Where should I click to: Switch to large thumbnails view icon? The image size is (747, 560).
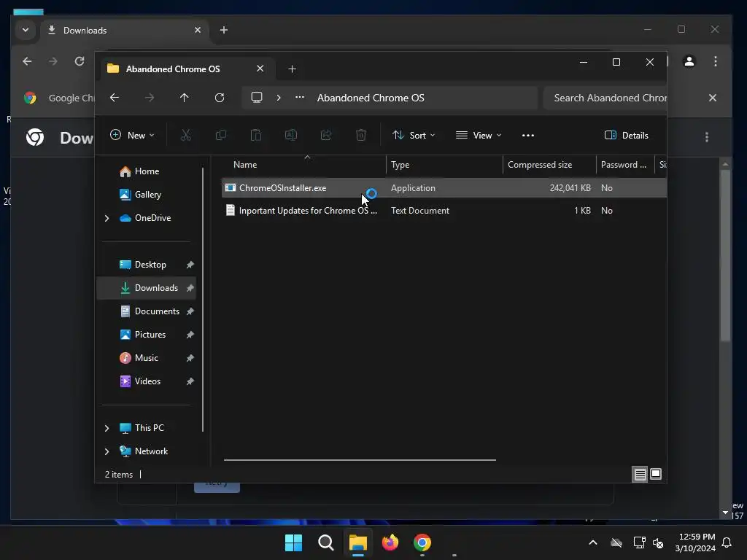point(656,474)
